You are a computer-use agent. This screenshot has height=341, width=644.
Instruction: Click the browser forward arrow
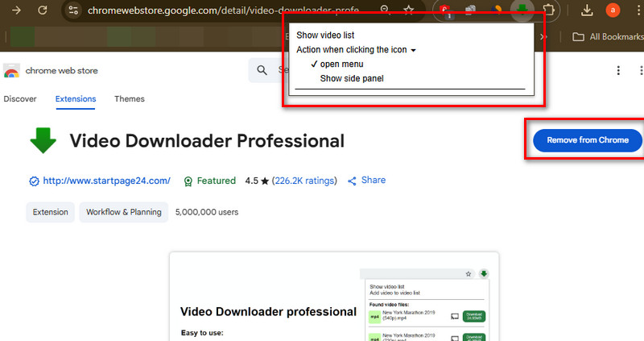pos(16,10)
